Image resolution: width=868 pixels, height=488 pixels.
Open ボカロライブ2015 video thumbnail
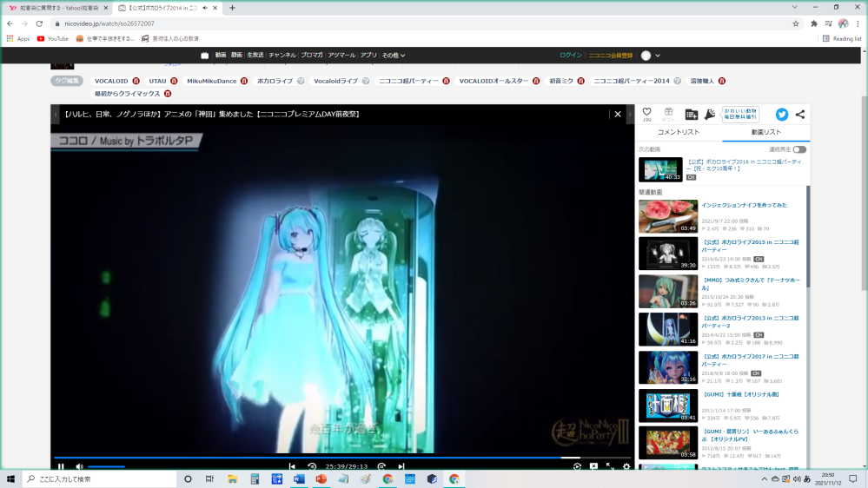[668, 254]
